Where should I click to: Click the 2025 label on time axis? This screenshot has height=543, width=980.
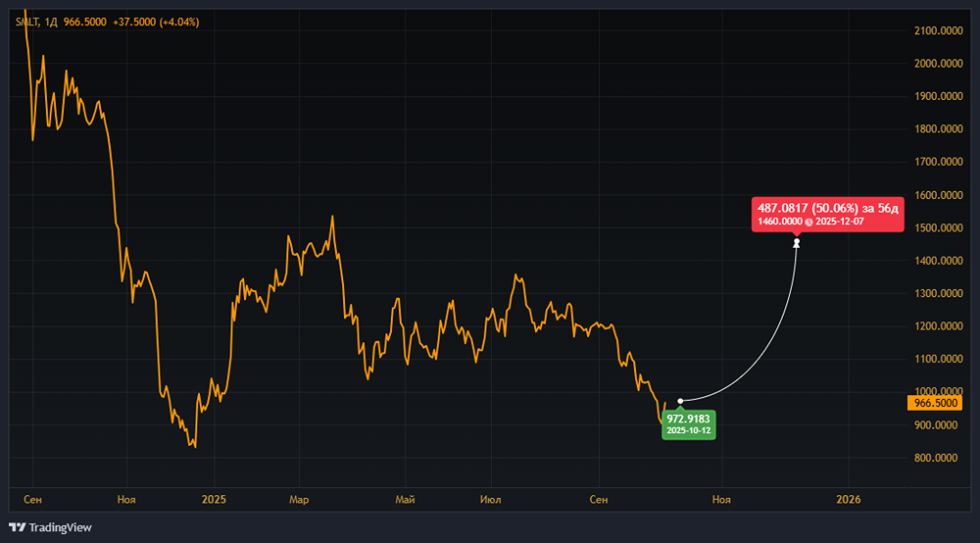214,499
